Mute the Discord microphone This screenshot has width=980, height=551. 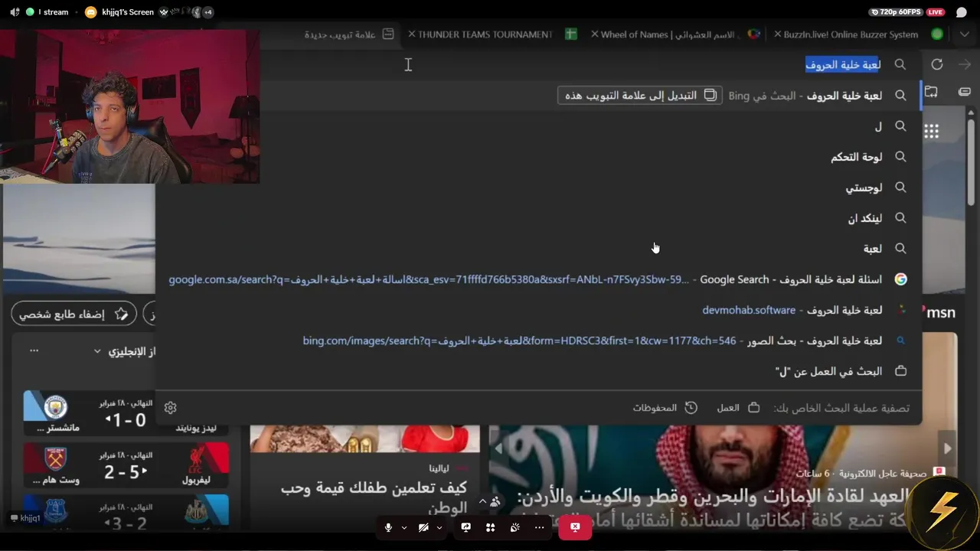point(388,527)
